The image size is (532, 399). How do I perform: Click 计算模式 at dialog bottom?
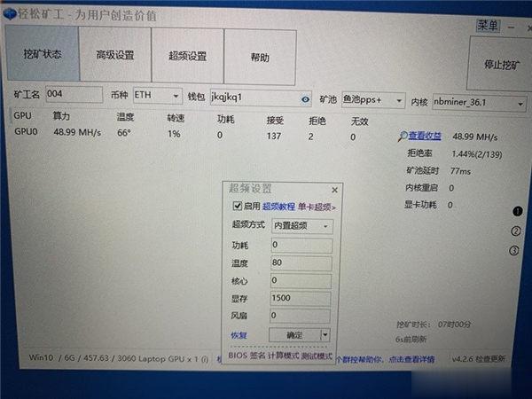(x=283, y=356)
